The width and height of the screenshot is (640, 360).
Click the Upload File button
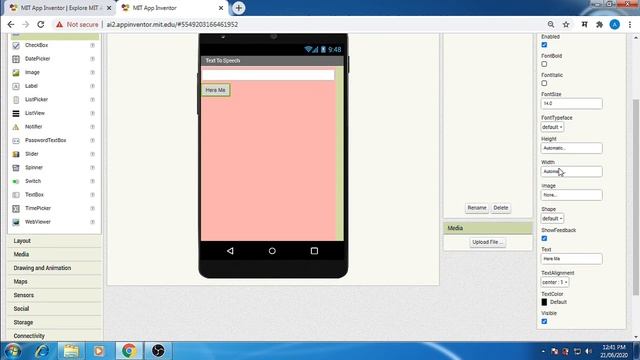488,242
